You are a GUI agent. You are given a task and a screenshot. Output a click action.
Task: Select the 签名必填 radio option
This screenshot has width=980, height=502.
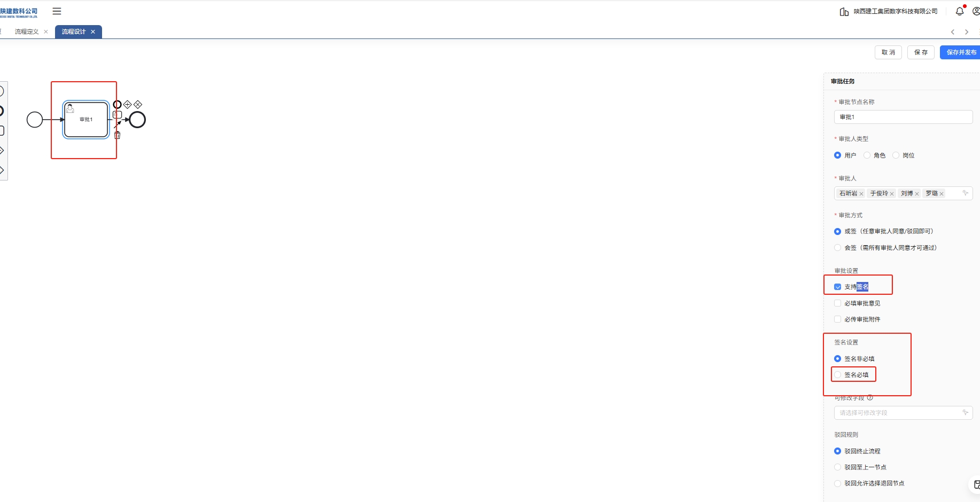click(x=838, y=375)
